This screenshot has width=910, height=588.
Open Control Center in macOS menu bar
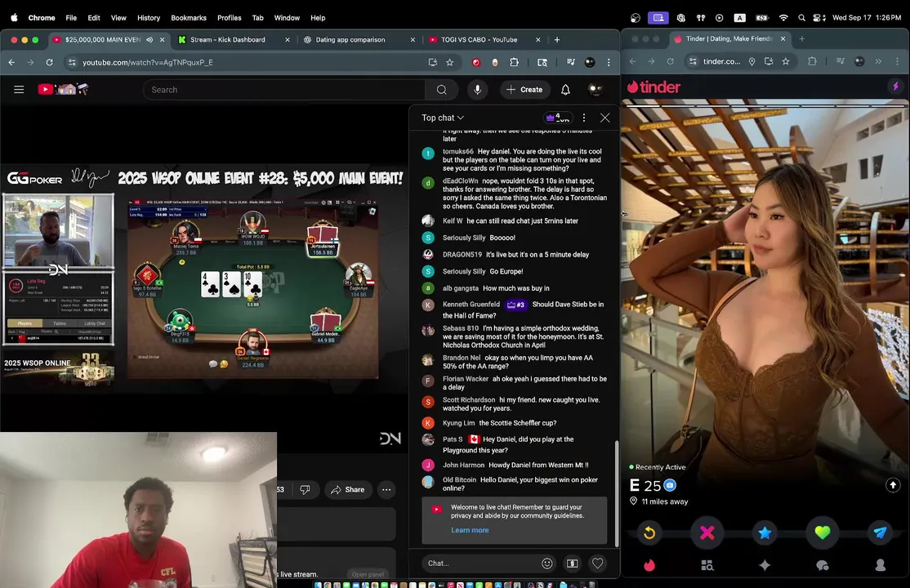[819, 17]
